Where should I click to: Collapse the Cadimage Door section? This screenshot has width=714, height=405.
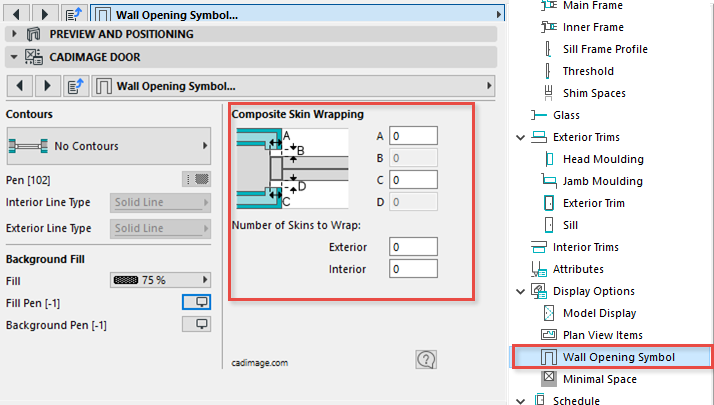pos(12,58)
